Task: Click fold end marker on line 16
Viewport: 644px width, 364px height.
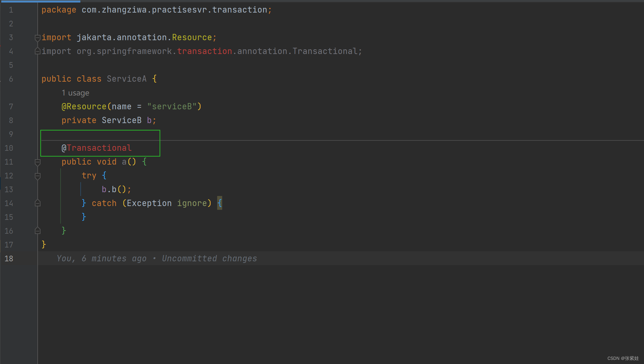Action: coord(37,231)
